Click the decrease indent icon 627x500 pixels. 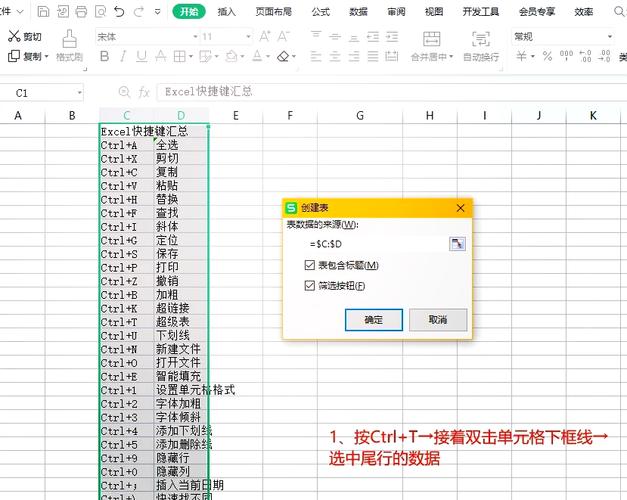click(373, 36)
